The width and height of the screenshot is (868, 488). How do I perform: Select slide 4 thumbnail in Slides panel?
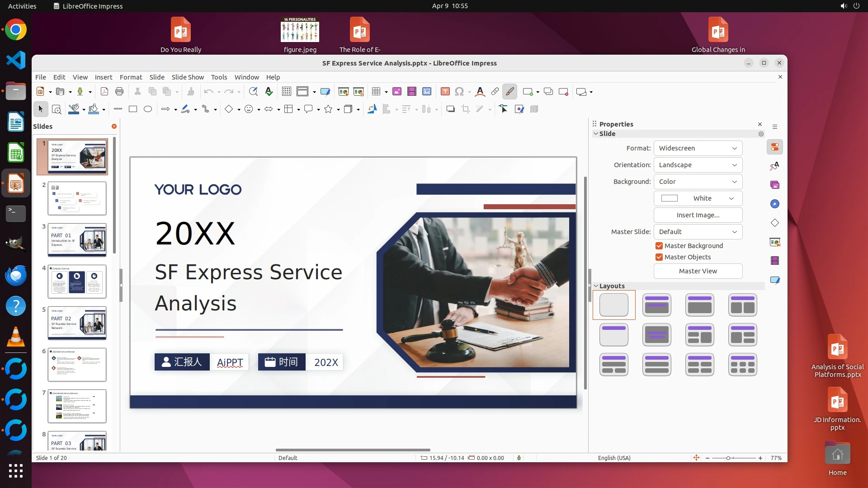(77, 282)
